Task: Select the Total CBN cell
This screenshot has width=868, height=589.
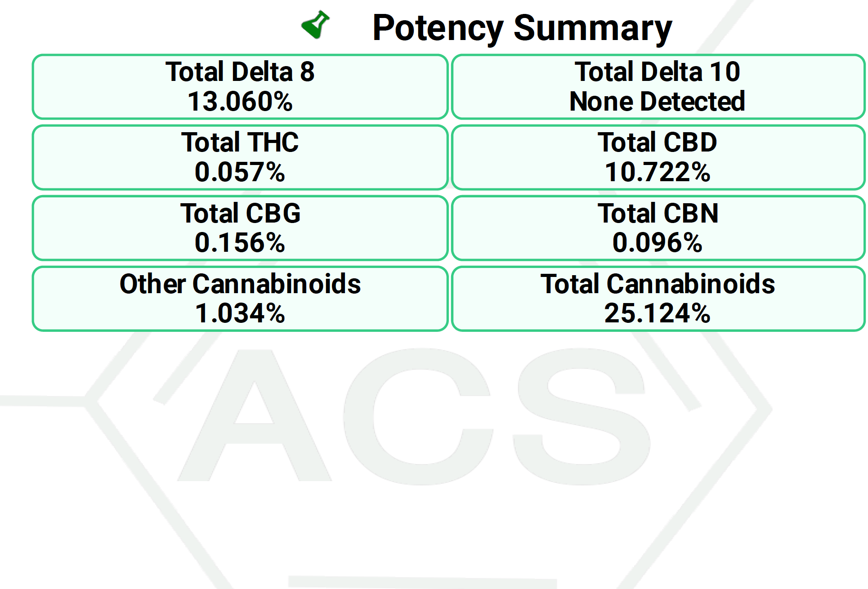Action: pos(658,228)
